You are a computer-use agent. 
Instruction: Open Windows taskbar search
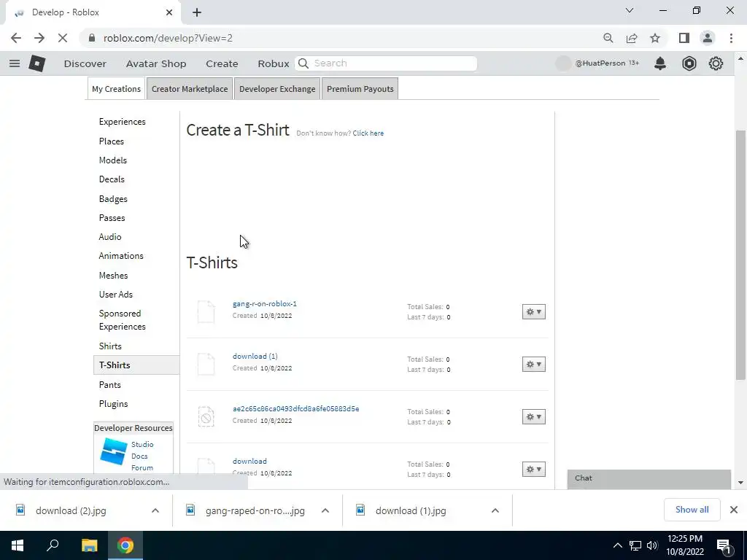tap(53, 545)
